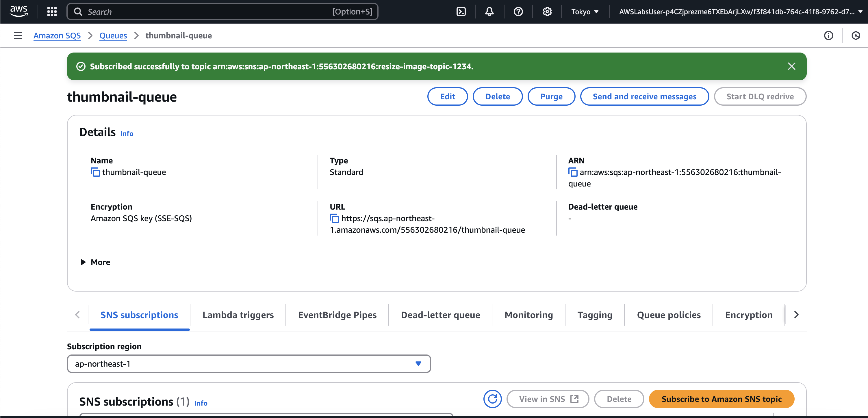Open the Tagging tab
Image resolution: width=868 pixels, height=418 pixels.
tap(595, 315)
